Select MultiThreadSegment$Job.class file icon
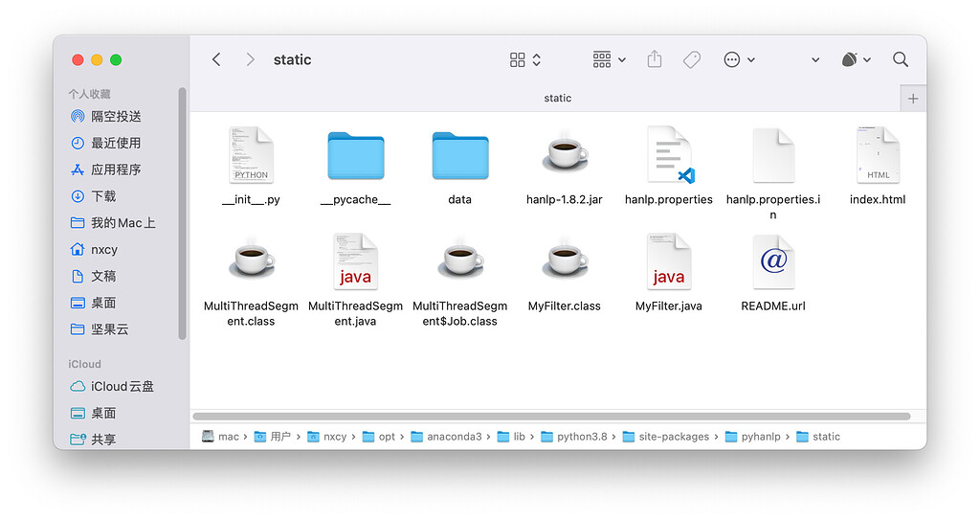Image resolution: width=980 pixels, height=520 pixels. (460, 259)
